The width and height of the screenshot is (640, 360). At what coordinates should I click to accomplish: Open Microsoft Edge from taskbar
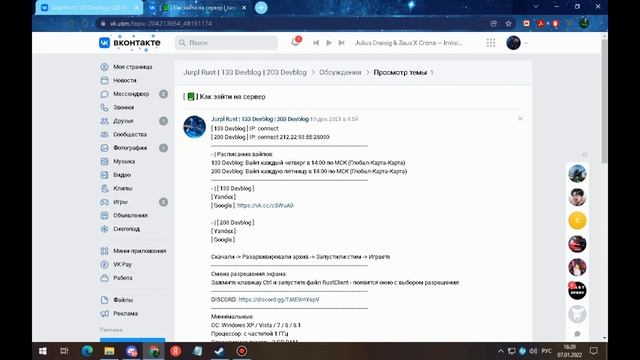(87, 351)
